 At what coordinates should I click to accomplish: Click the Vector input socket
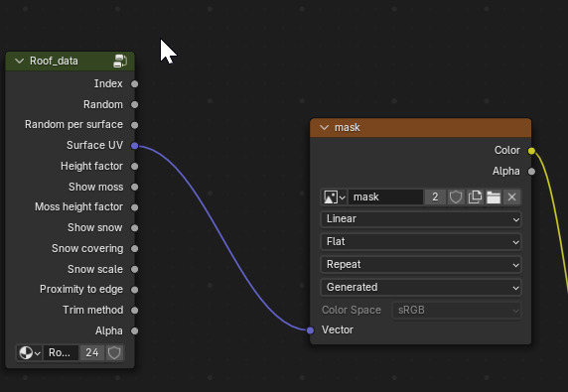click(x=311, y=330)
